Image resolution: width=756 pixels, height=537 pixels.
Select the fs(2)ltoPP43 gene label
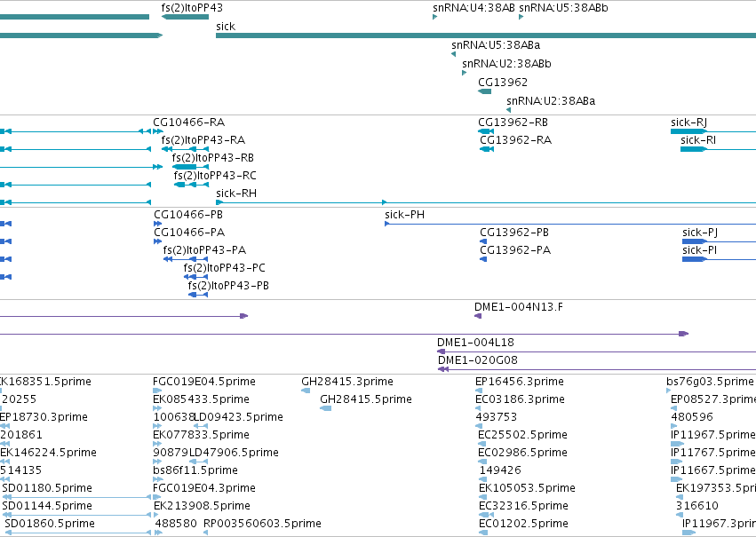click(192, 8)
